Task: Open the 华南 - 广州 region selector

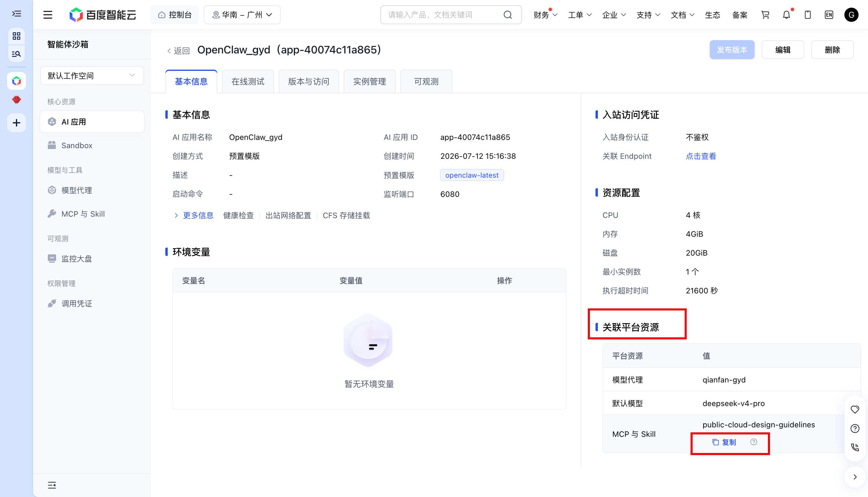Action: tap(242, 15)
